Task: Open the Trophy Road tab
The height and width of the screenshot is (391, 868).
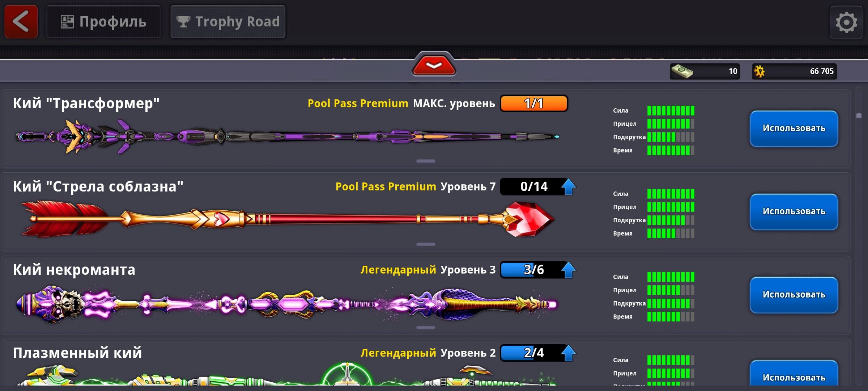Action: pyautogui.click(x=228, y=22)
